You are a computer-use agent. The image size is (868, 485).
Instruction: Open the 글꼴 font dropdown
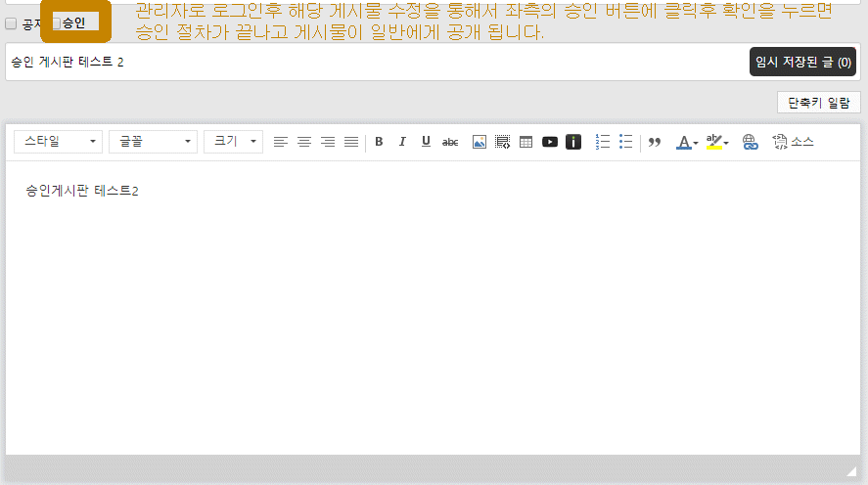pyautogui.click(x=153, y=142)
